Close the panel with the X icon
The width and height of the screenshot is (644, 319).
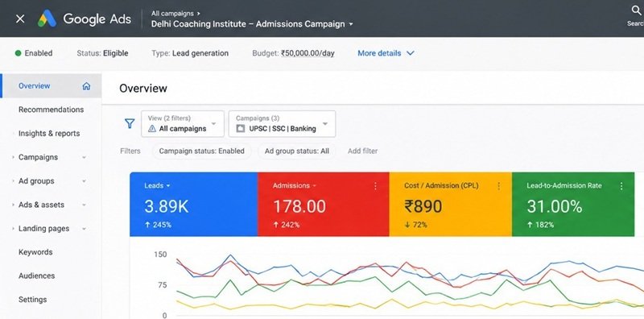click(20, 19)
